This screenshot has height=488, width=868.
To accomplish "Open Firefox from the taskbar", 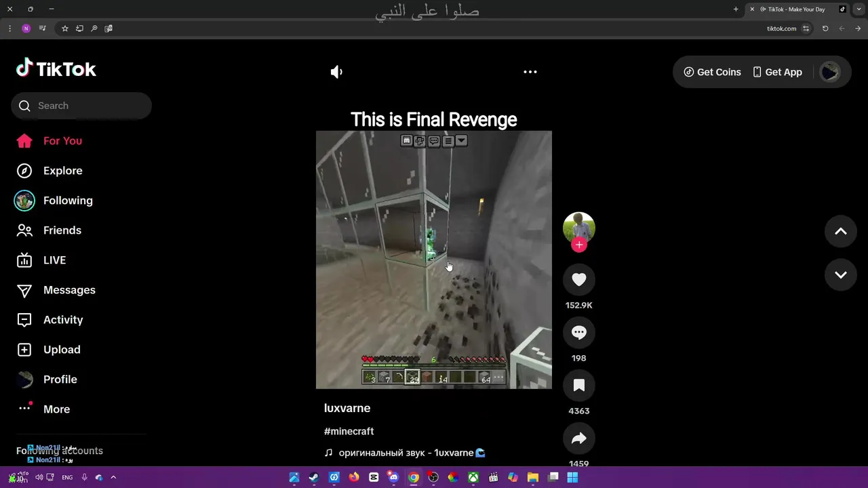I will pos(354,477).
